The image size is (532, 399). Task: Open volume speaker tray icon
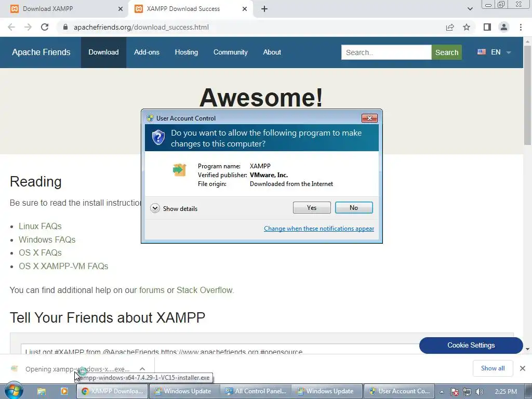[x=479, y=392]
